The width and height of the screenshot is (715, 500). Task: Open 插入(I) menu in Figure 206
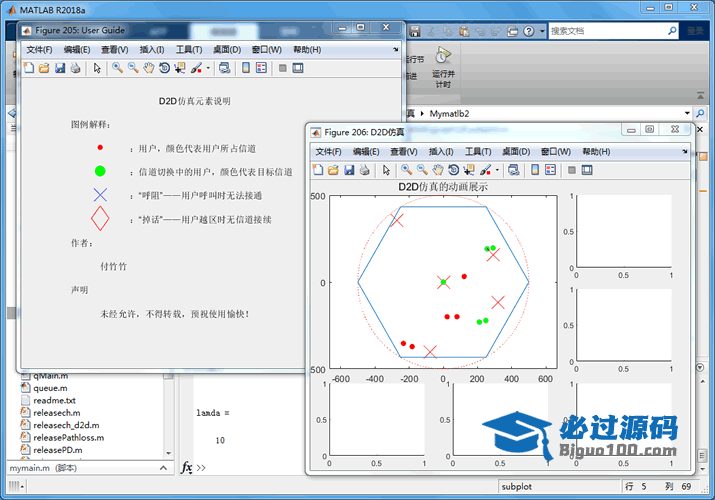441,152
